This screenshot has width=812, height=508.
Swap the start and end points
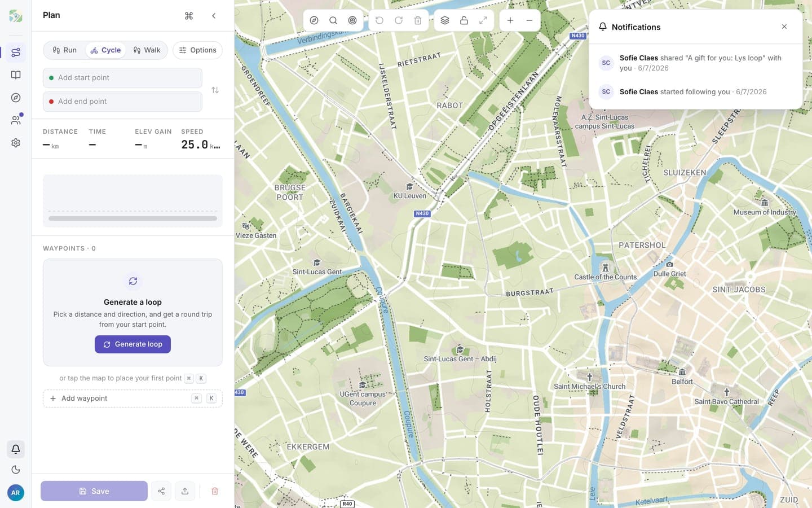[215, 90]
